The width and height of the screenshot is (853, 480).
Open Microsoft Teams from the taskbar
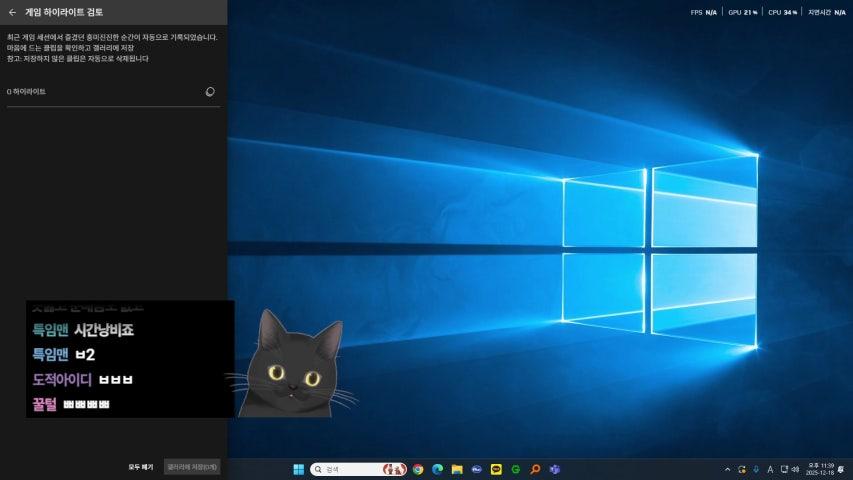[555, 469]
